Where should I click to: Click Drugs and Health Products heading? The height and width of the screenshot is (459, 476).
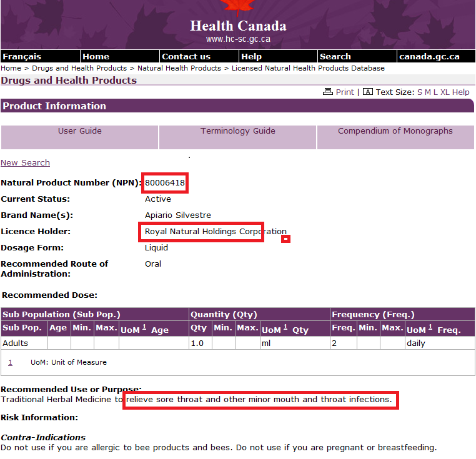69,80
